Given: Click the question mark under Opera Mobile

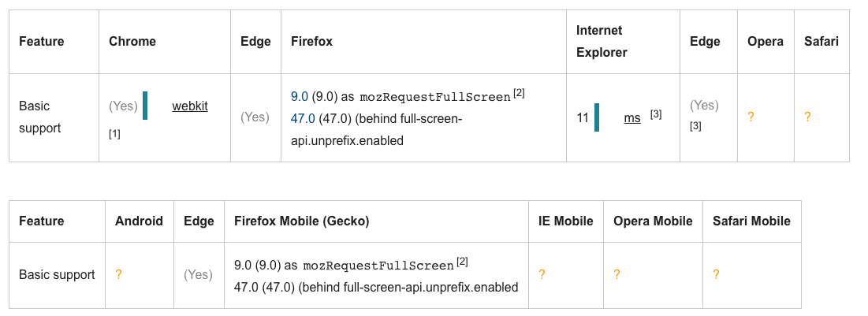Looking at the screenshot, I should 617,274.
